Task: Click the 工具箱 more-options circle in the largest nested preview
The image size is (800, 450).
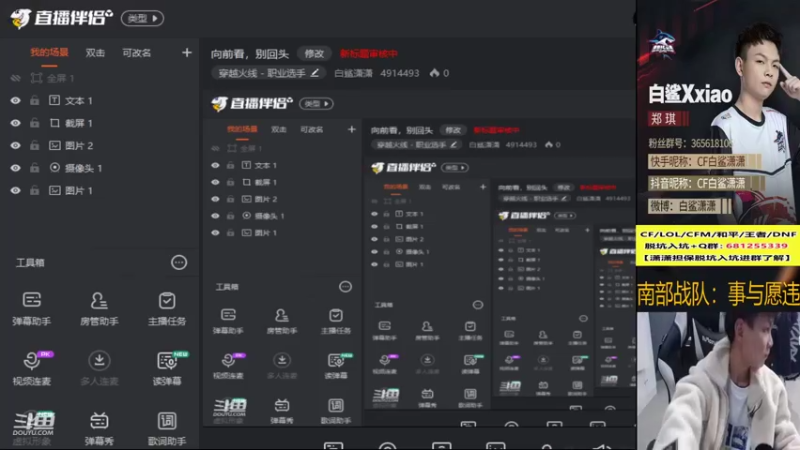Action: tap(345, 287)
